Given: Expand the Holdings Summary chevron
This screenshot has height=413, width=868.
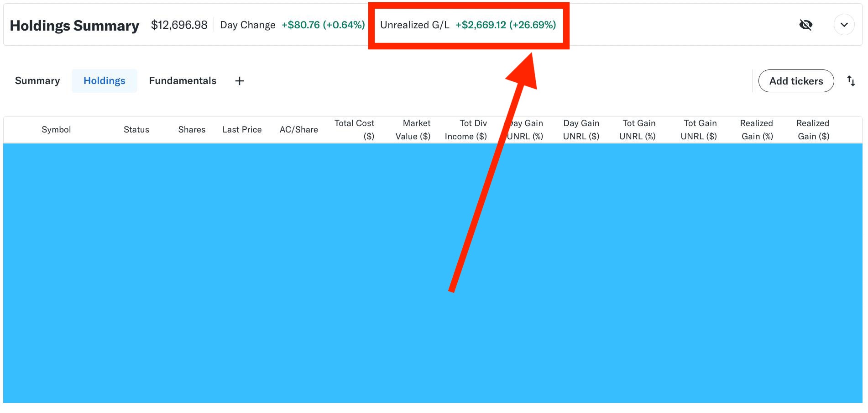Looking at the screenshot, I should [844, 25].
